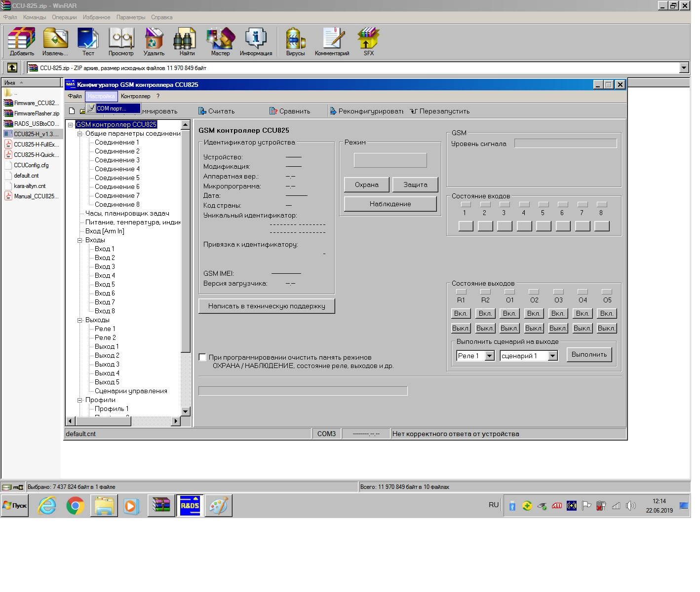The image size is (700, 592).
Task: Turn on relay R1 with Вкл. button
Action: coord(461,313)
